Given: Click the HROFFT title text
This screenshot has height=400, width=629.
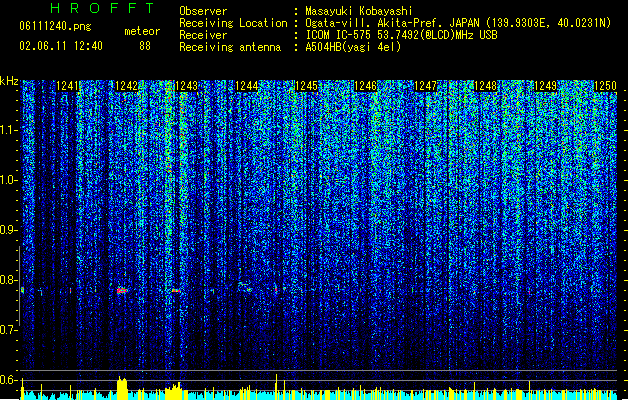Looking at the screenshot, I should click(x=103, y=8).
